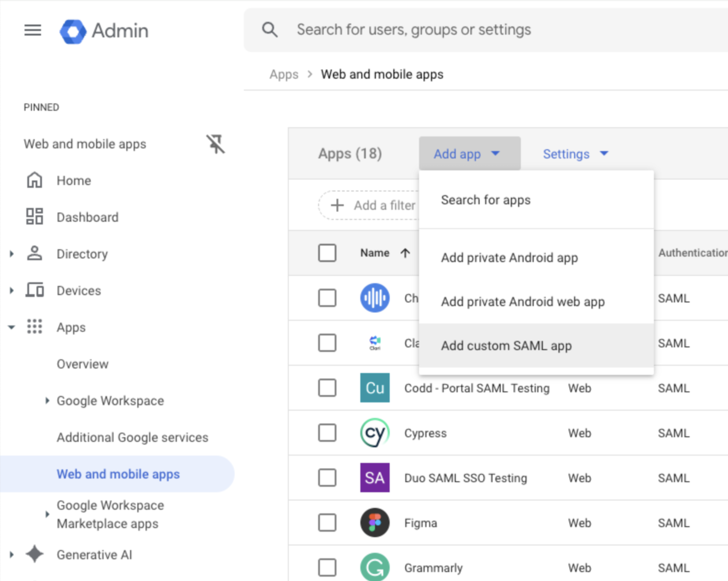The height and width of the screenshot is (581, 728).
Task: Toggle the select-all checkbox in header
Action: click(327, 253)
